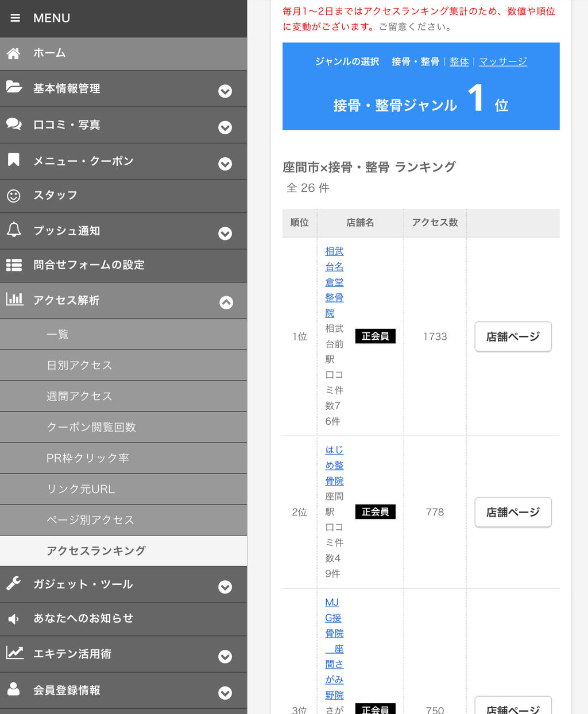Open あなたへのお知らせ menu item
Screen dimensions: 588x714
123,619
